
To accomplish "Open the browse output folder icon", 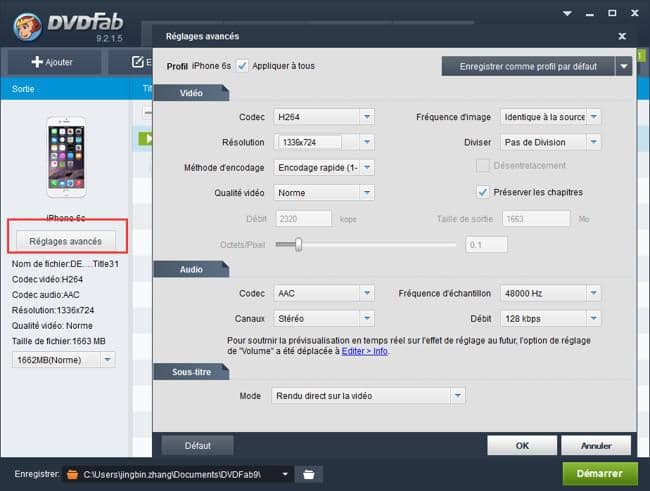I will point(308,474).
